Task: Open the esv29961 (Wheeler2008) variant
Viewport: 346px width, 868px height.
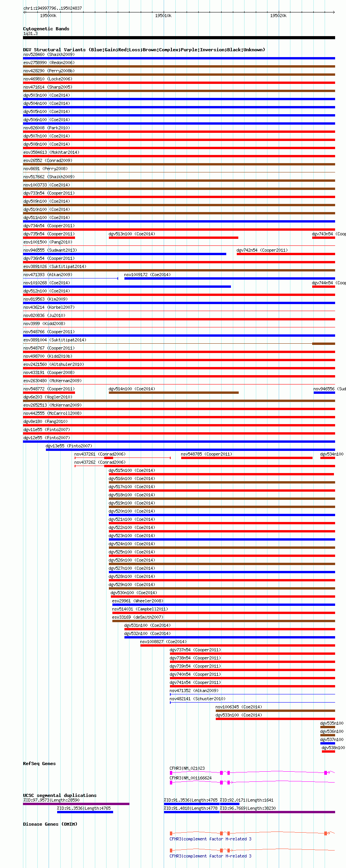Action: pos(138,601)
